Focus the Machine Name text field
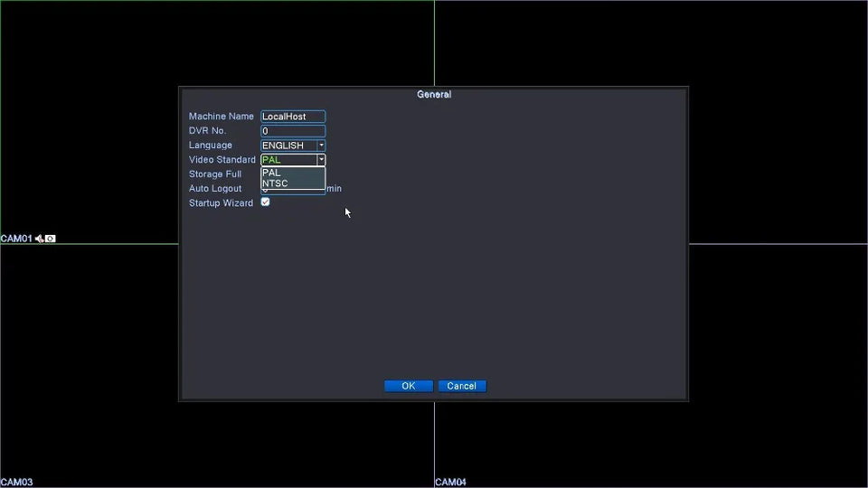Image resolution: width=868 pixels, height=488 pixels. [293, 117]
